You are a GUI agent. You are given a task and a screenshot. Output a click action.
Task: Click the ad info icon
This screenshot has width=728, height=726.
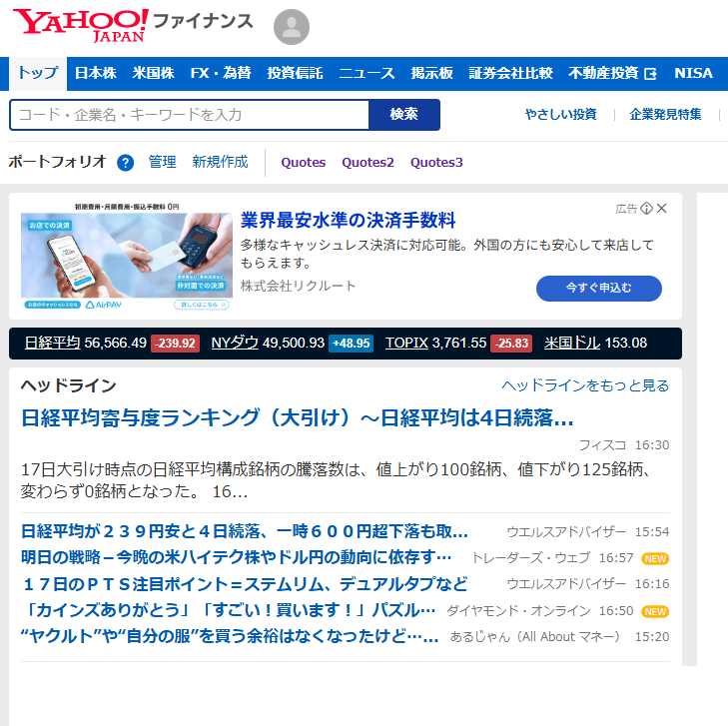coord(646,209)
